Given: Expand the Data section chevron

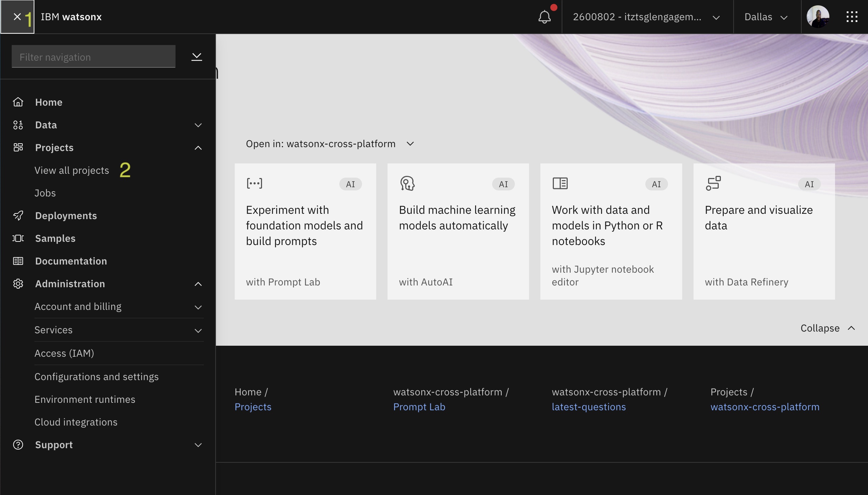Looking at the screenshot, I should click(x=198, y=125).
